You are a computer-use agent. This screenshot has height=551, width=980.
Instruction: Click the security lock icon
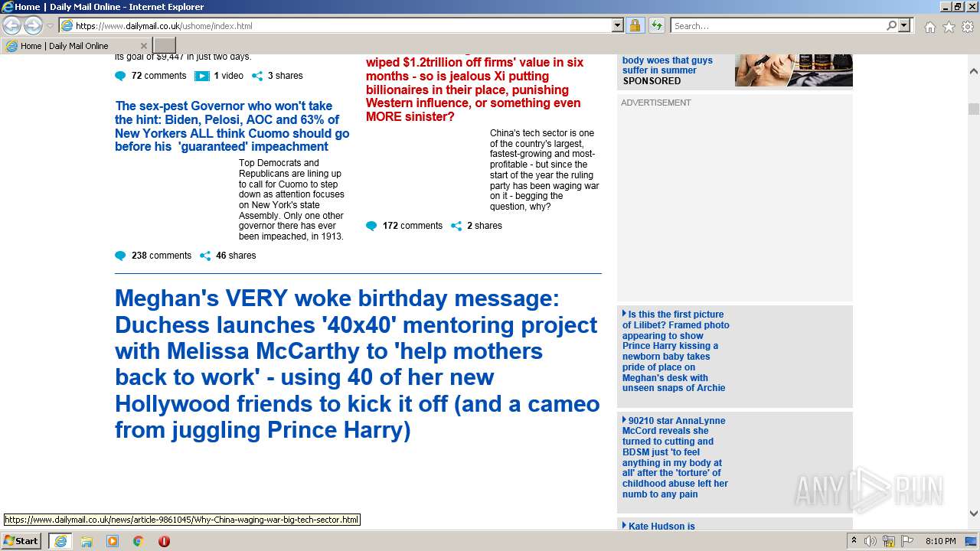[x=635, y=25]
